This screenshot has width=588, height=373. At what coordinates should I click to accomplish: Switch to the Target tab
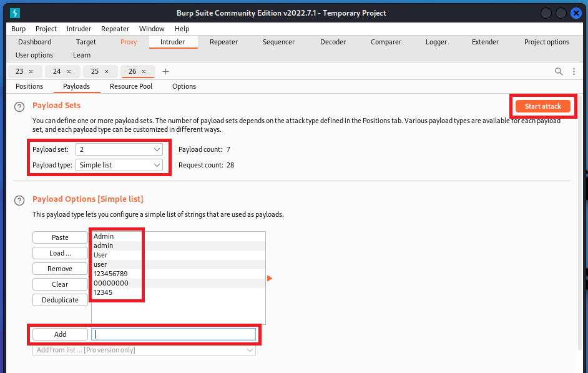pyautogui.click(x=86, y=42)
